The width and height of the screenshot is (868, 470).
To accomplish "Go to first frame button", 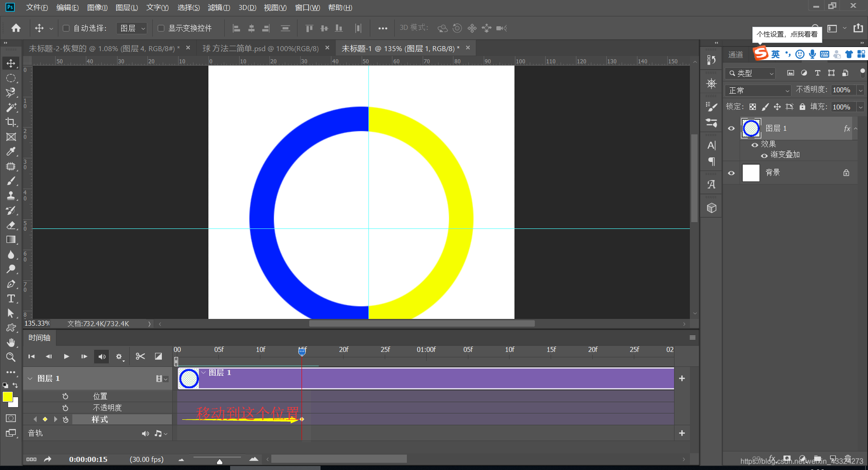I will [31, 356].
